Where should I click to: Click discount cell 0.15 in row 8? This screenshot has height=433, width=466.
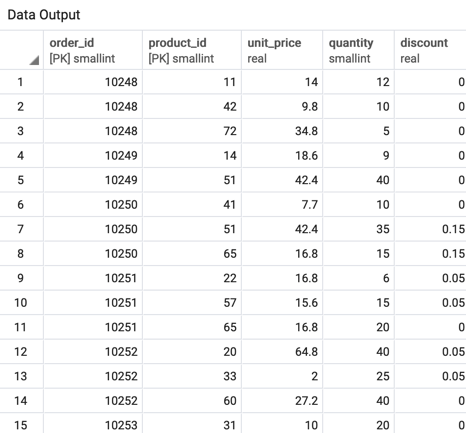tap(430, 254)
